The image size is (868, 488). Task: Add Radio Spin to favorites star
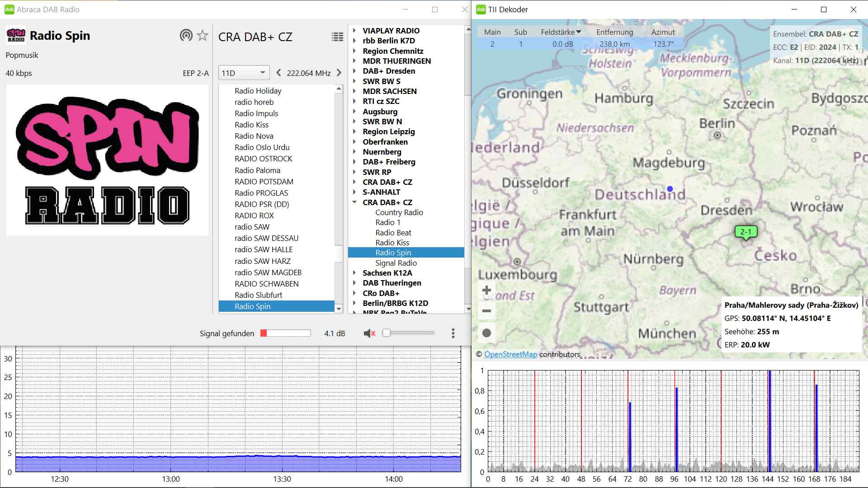(203, 35)
